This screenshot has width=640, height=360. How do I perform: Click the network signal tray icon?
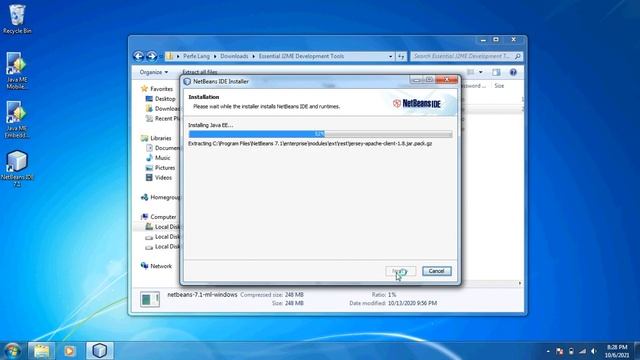(x=582, y=351)
